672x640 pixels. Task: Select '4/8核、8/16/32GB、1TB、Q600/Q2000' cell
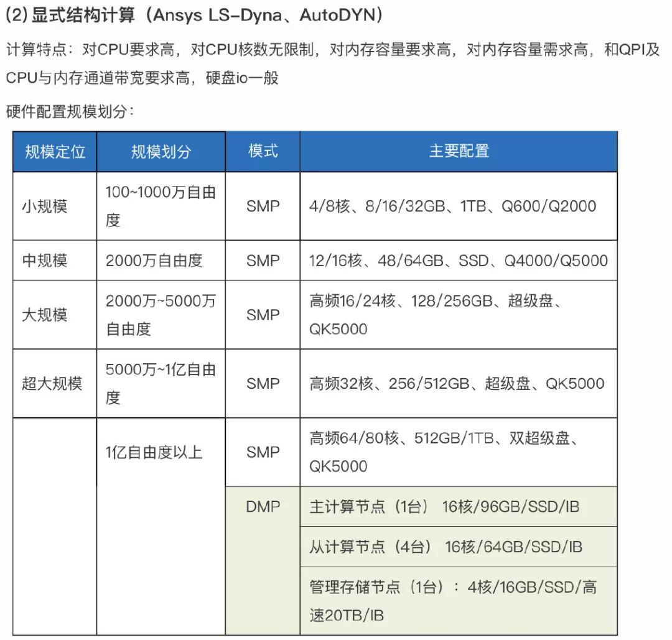click(459, 206)
